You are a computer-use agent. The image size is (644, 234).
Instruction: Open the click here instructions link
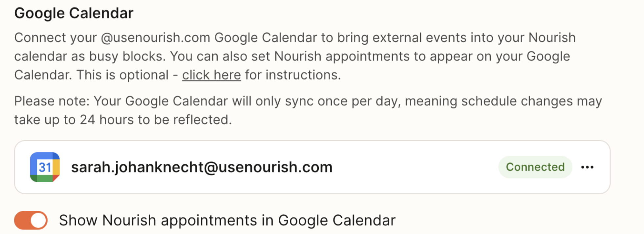click(211, 75)
